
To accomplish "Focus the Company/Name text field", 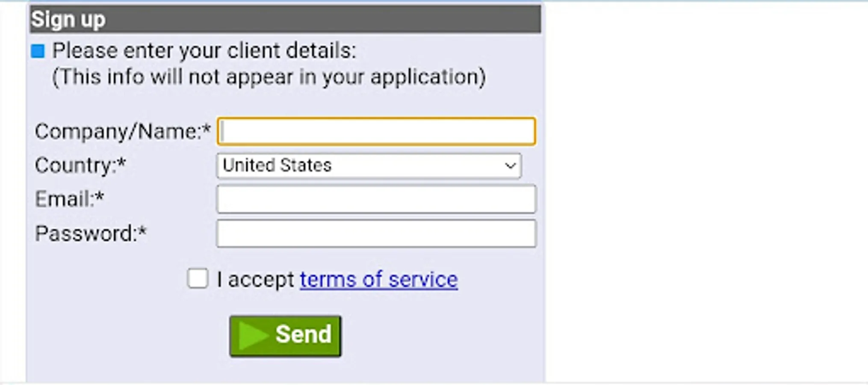I will [x=376, y=131].
